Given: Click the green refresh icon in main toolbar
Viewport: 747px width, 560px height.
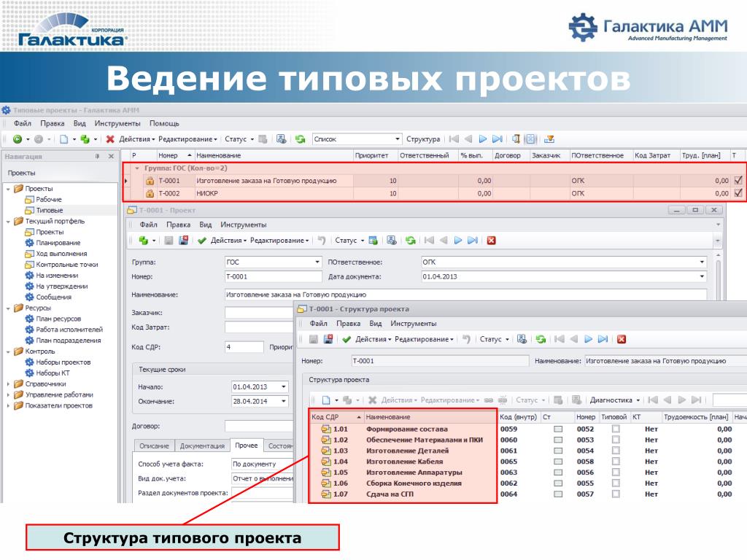Looking at the screenshot, I should pos(300,139).
